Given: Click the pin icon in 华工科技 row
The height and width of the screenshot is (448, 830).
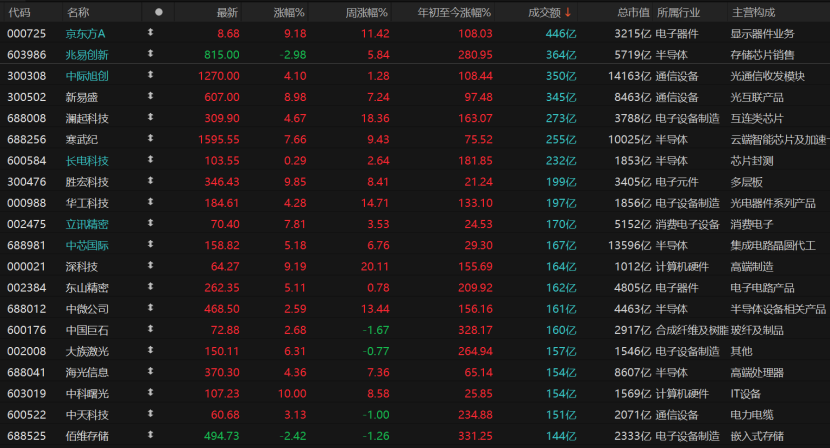Looking at the screenshot, I should (x=150, y=202).
